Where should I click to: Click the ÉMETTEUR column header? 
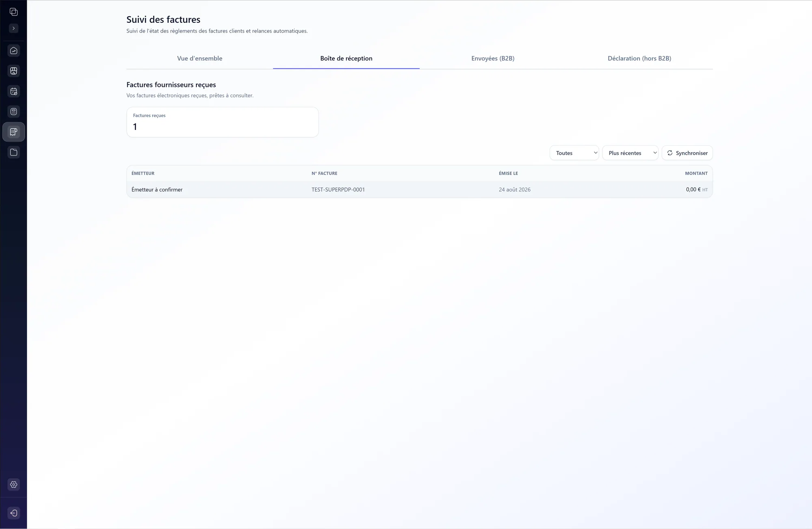143,173
